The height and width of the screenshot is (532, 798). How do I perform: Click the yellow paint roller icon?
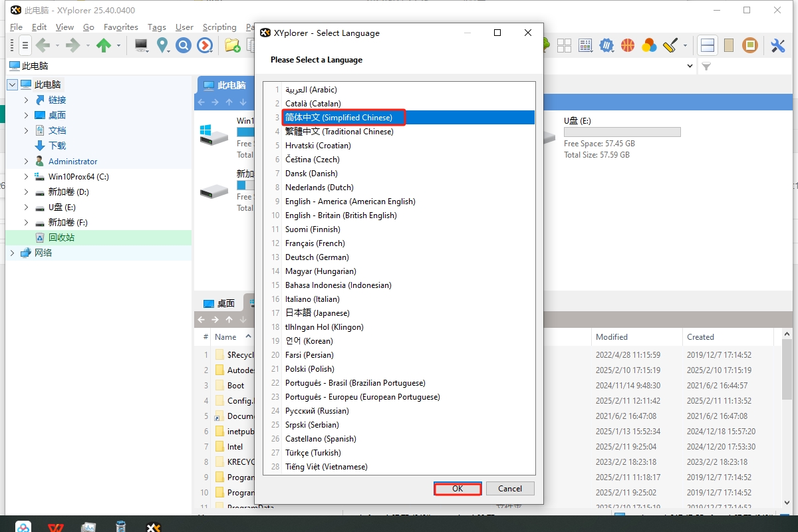(x=670, y=45)
